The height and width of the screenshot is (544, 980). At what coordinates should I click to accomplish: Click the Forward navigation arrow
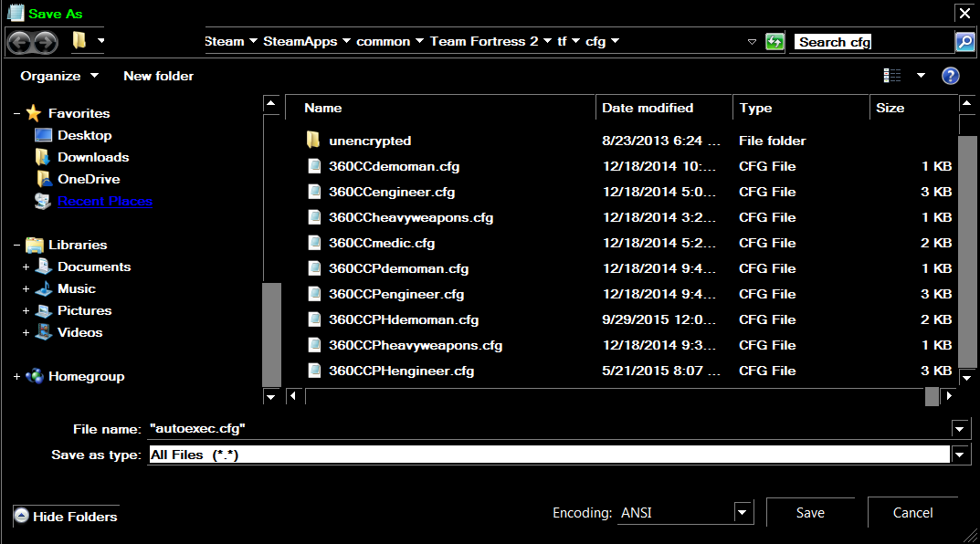pyautogui.click(x=46, y=42)
